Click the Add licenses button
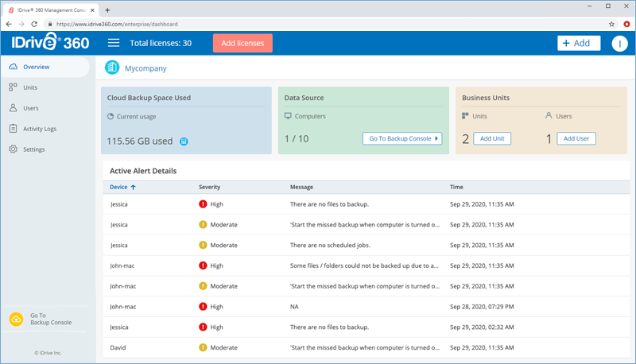Viewport: 636px width, 364px height. (242, 43)
